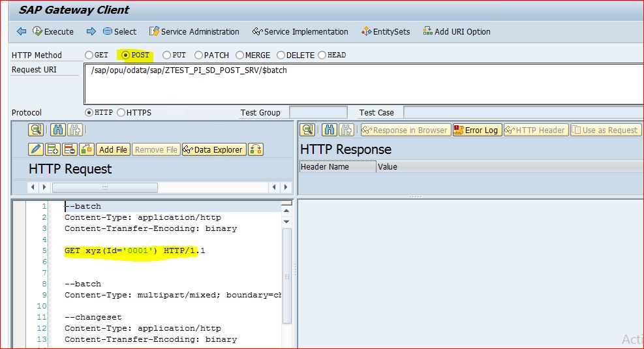Click 'Content-Transfer-Encoding: binary' on line 3
Image resolution: width=644 pixels, height=349 pixels.
[x=151, y=228]
